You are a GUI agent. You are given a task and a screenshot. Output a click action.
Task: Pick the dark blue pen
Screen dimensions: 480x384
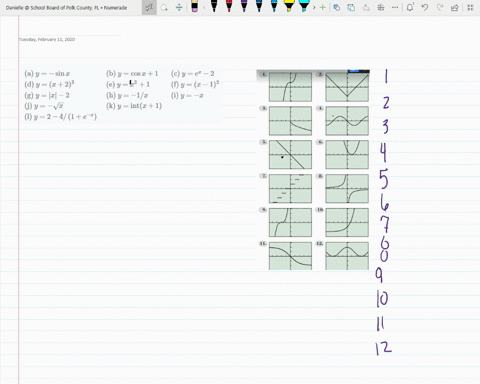coord(259,6)
